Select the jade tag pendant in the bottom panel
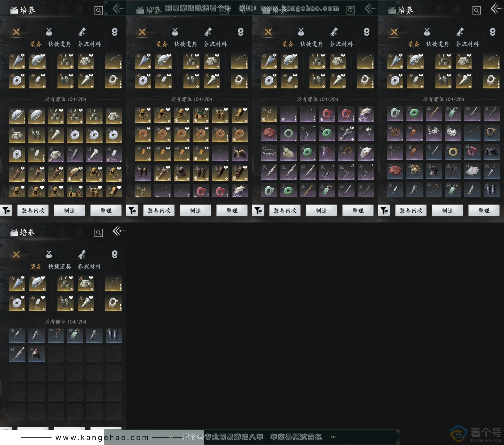504x445 pixels. pyautogui.click(x=75, y=336)
